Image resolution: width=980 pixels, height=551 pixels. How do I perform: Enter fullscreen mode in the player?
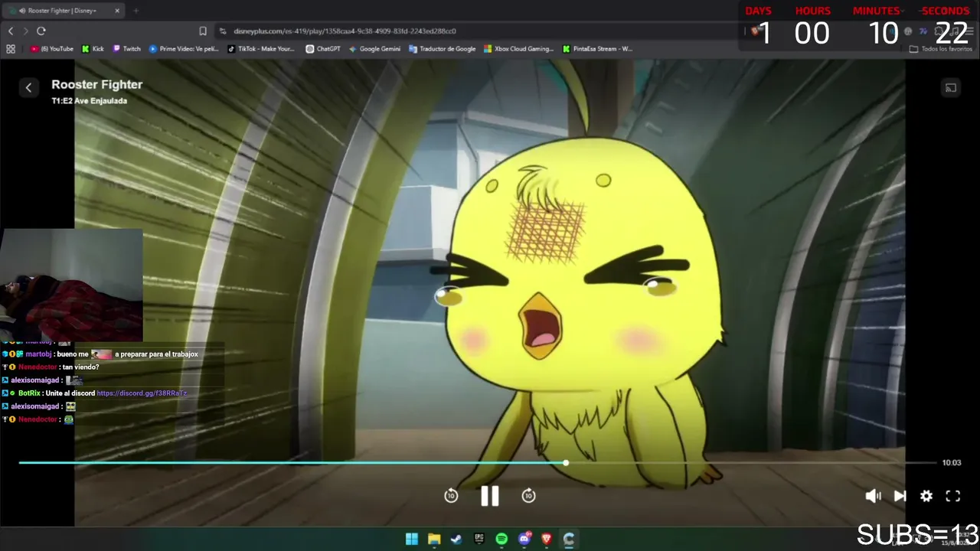pos(953,496)
